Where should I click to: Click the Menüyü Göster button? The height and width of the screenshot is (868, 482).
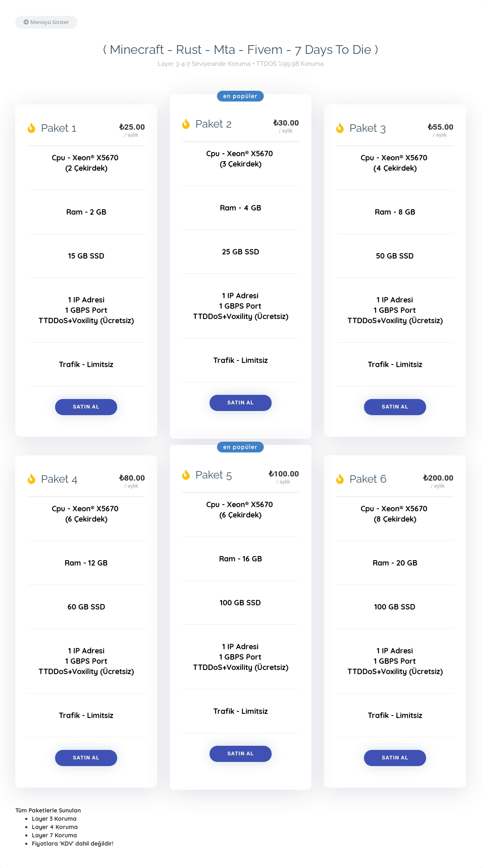tap(46, 22)
